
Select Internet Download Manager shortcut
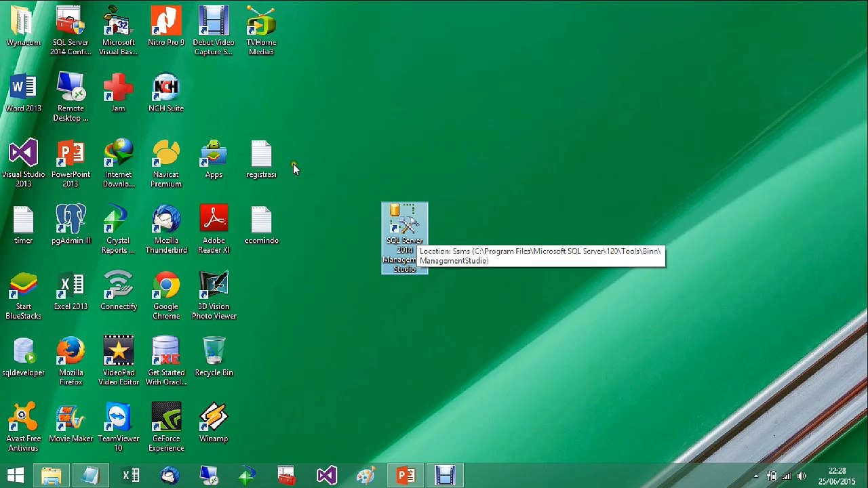[119, 163]
